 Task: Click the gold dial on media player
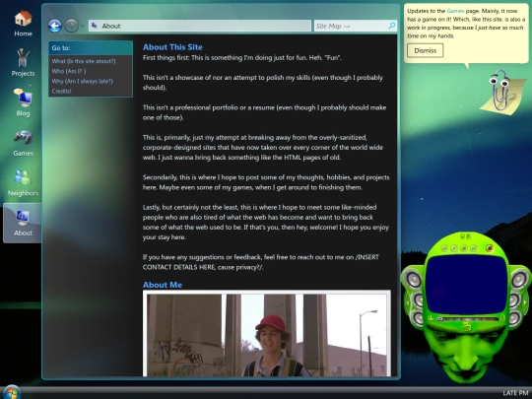click(x=490, y=248)
